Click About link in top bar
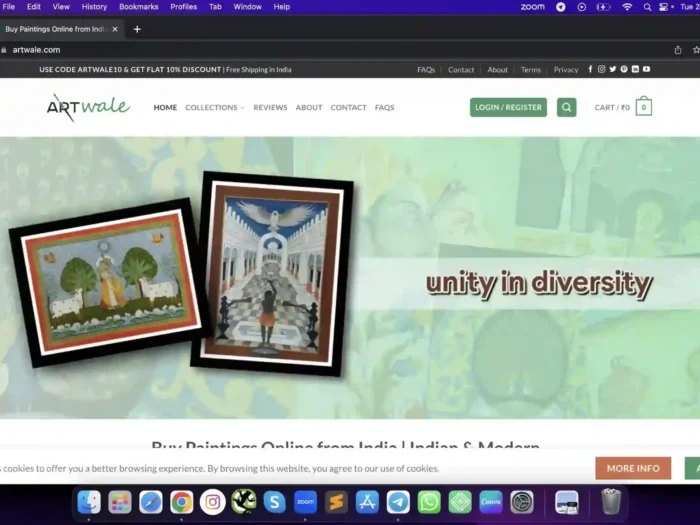 497,70
